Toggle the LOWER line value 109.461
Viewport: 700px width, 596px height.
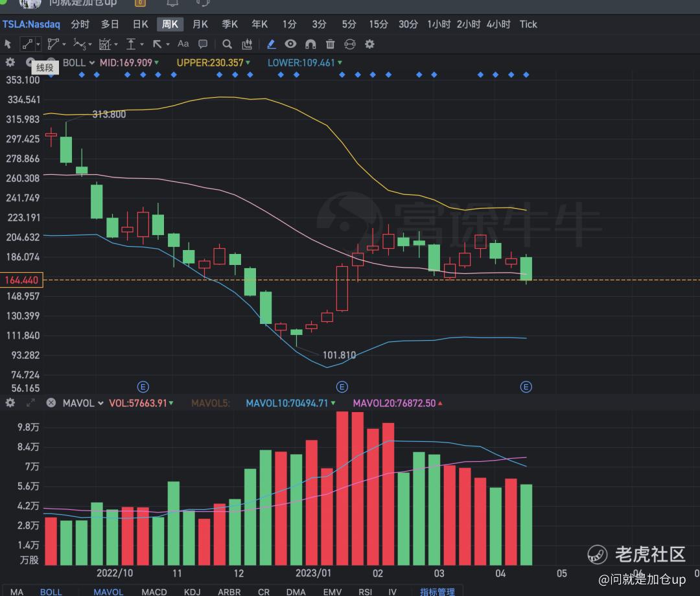305,62
